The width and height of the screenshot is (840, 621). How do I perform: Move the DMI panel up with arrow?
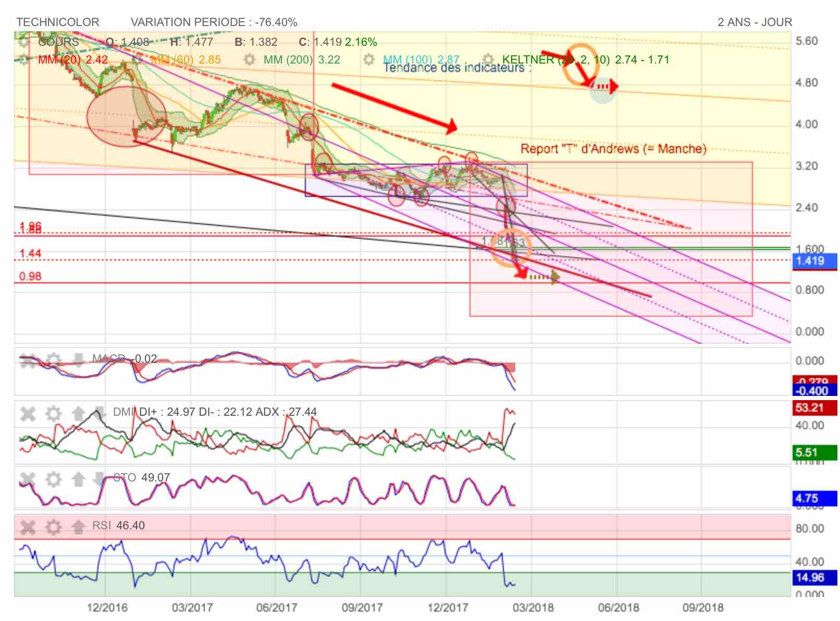coord(78,414)
